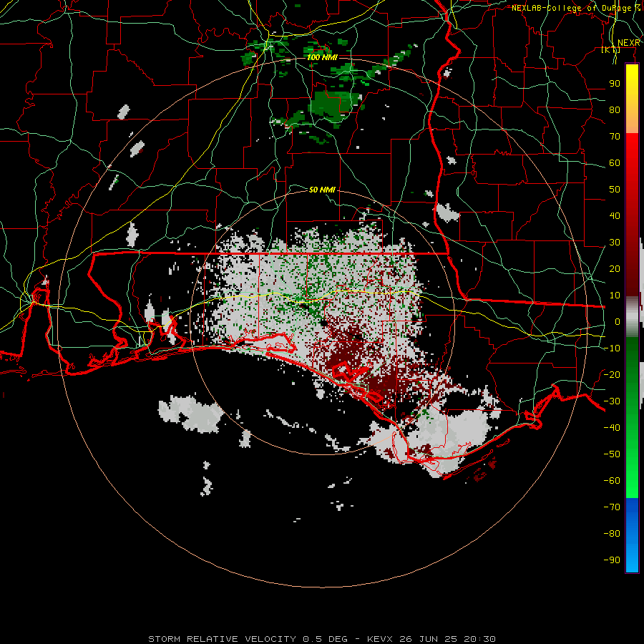Click the "-60" scale value
This screenshot has height=644, width=644.
coord(612,481)
